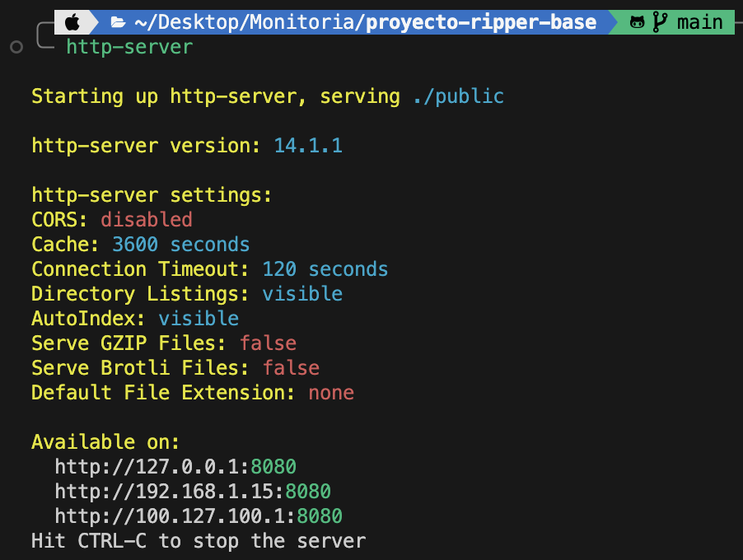Open the http://100.127.100.1:8080 link
The height and width of the screenshot is (560, 743).
199,516
